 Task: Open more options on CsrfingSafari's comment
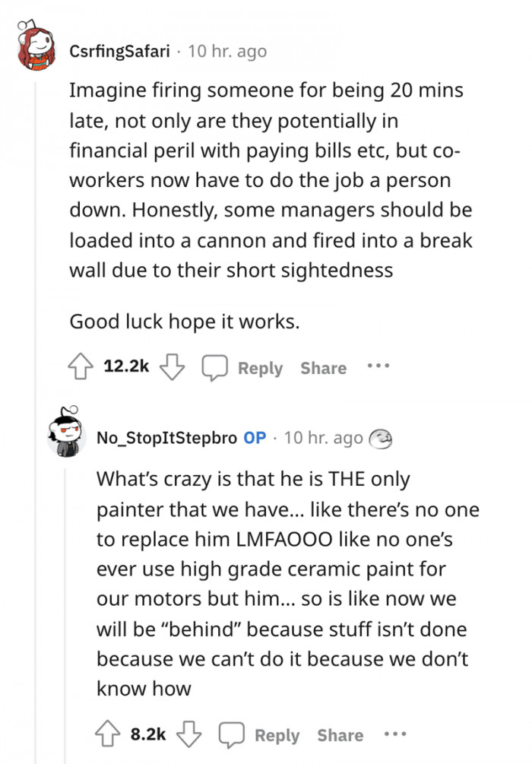coord(378,366)
